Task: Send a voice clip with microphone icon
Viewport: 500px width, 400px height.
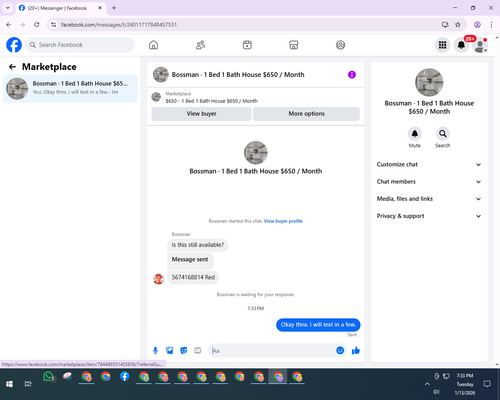Action: 155,350
